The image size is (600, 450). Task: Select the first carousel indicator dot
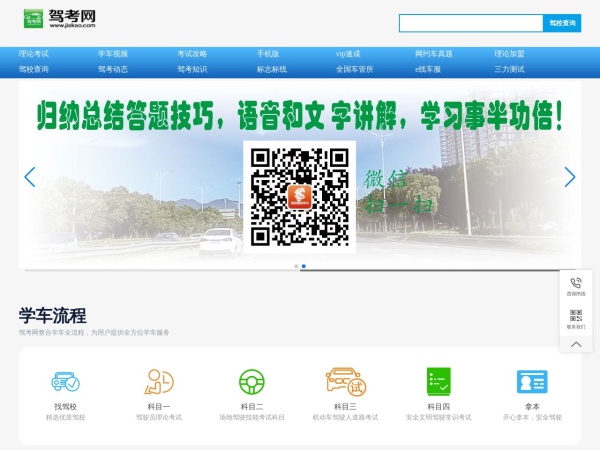(296, 266)
